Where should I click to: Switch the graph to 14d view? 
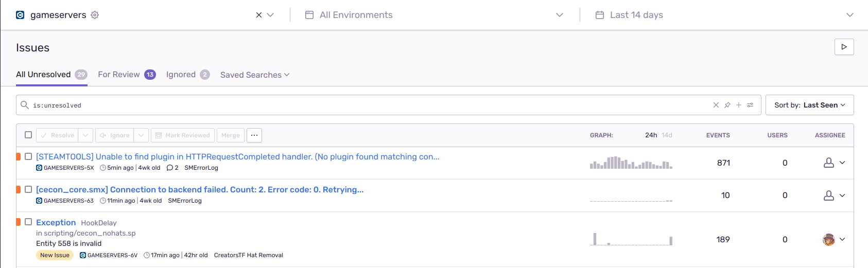pyautogui.click(x=667, y=135)
